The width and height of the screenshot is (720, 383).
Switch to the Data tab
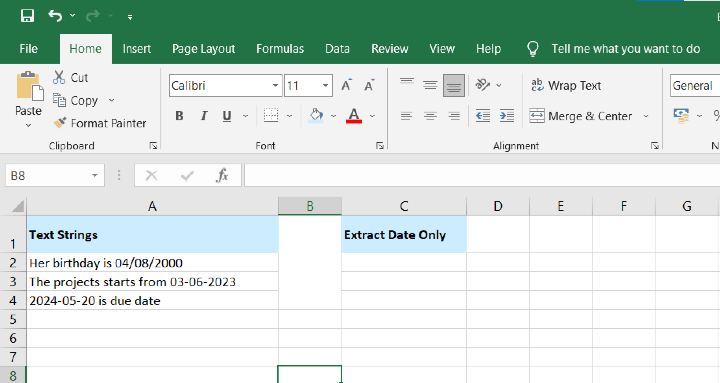pyautogui.click(x=338, y=49)
